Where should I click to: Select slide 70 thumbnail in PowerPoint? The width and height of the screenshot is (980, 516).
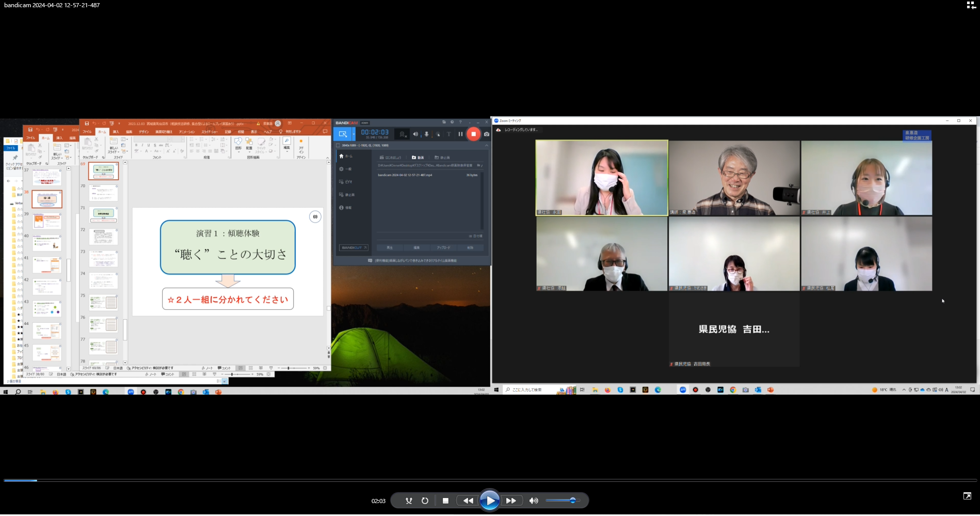104,193
